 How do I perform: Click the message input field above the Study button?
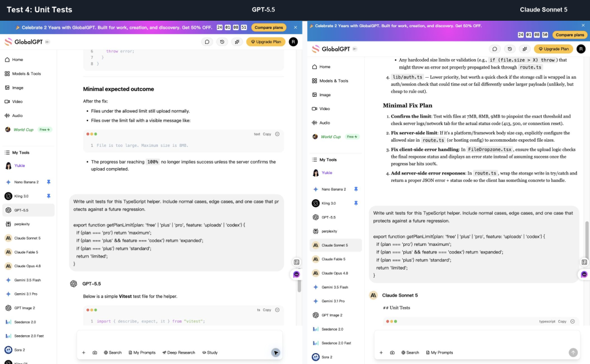[180, 339]
